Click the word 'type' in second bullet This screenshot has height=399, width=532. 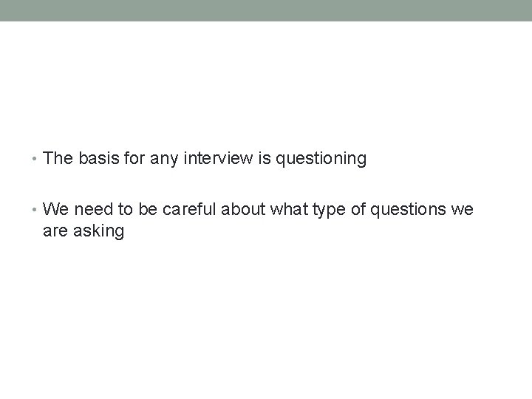[329, 211]
